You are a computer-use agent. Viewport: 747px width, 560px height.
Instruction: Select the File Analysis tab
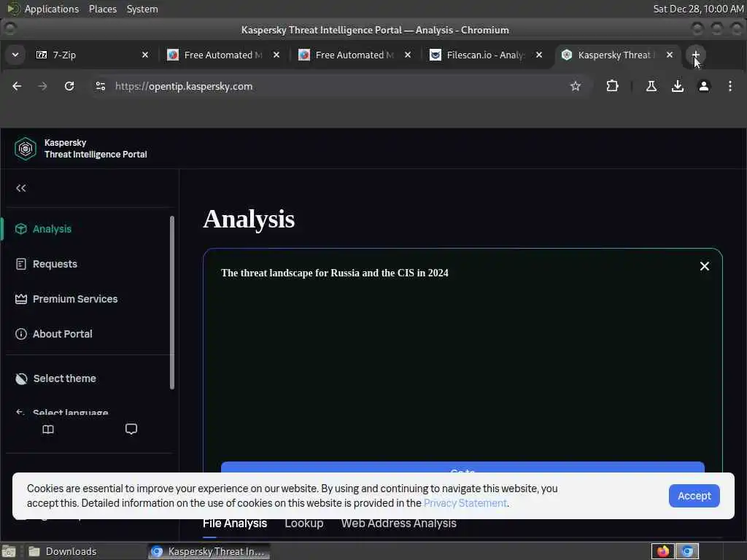[235, 524]
